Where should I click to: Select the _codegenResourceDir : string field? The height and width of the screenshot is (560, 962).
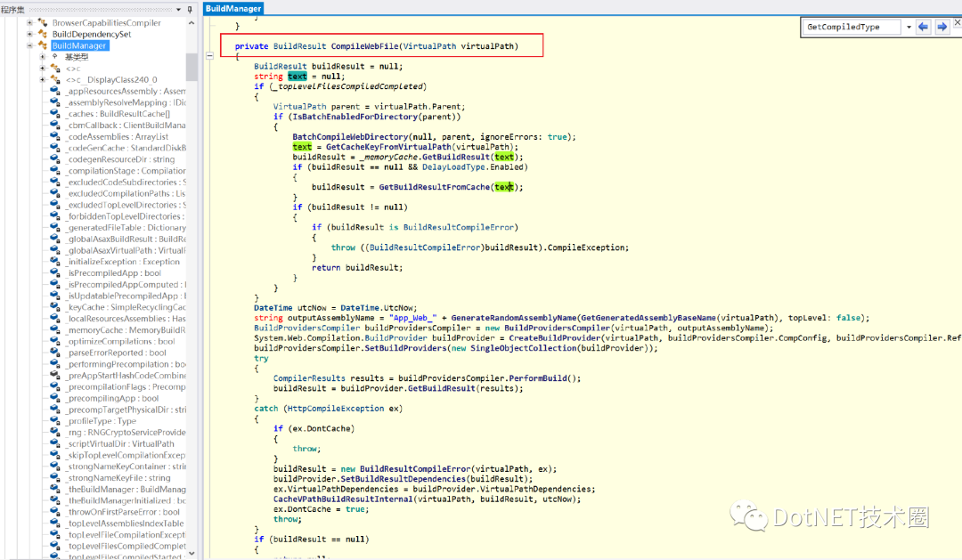pyautogui.click(x=121, y=159)
